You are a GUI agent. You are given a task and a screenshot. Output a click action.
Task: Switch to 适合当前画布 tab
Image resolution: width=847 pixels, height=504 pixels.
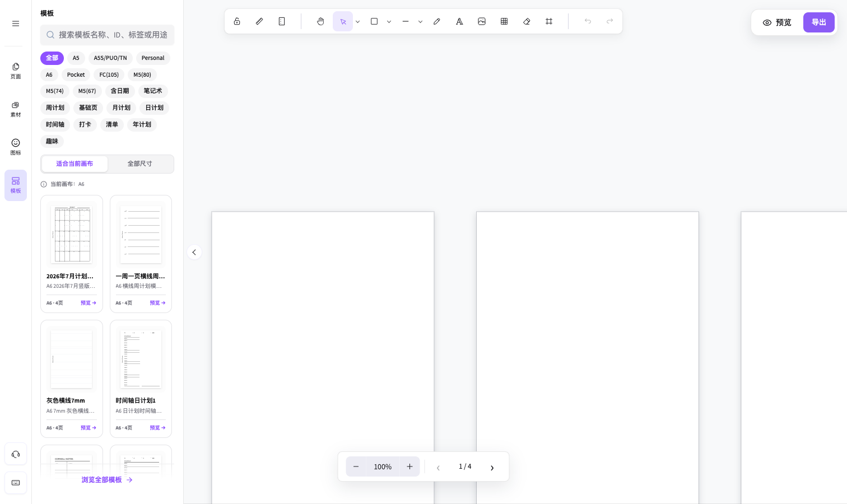(x=75, y=164)
